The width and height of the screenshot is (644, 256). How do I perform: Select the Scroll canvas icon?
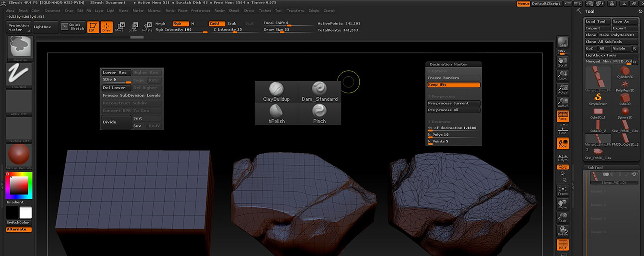coord(563,62)
